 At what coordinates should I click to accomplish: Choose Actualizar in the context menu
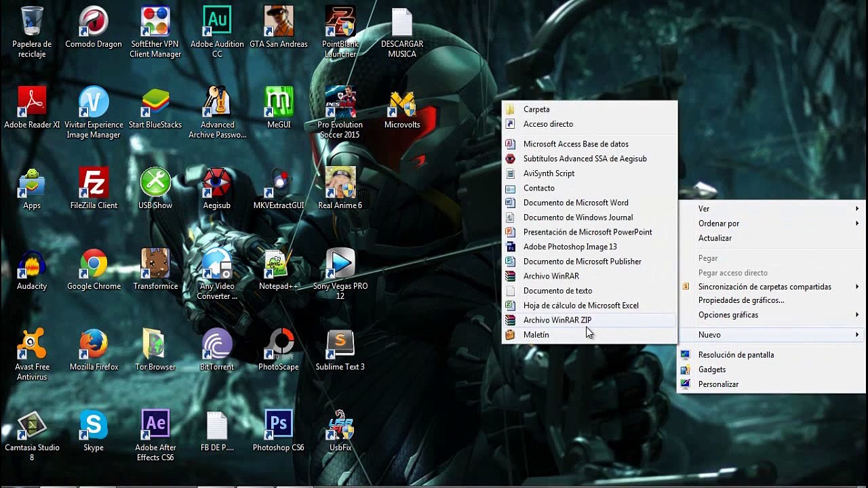pyautogui.click(x=772, y=239)
